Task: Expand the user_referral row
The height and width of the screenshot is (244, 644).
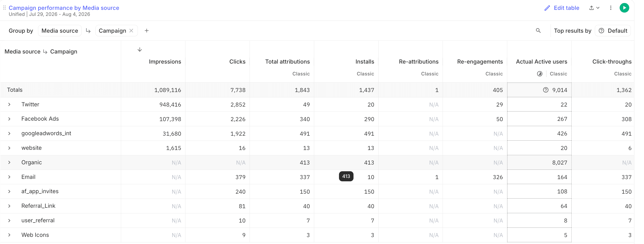Action: pos(9,220)
